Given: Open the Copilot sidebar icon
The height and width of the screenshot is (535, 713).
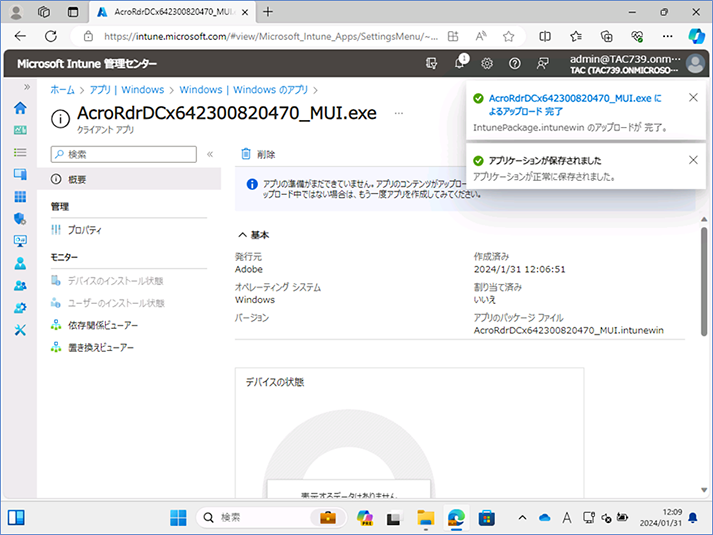Looking at the screenshot, I should 696,36.
